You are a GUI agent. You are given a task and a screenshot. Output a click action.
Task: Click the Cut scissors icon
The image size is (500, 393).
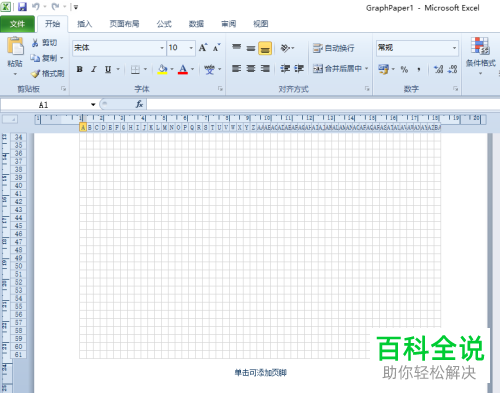pyautogui.click(x=35, y=43)
